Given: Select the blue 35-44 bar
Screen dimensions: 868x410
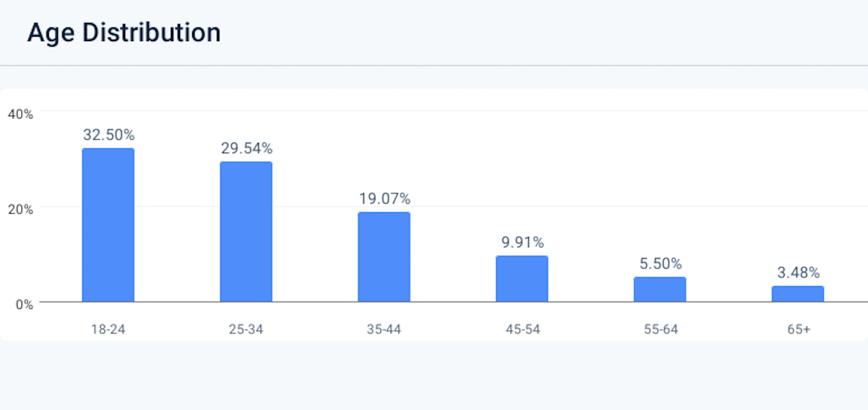Looking at the screenshot, I should [x=384, y=256].
